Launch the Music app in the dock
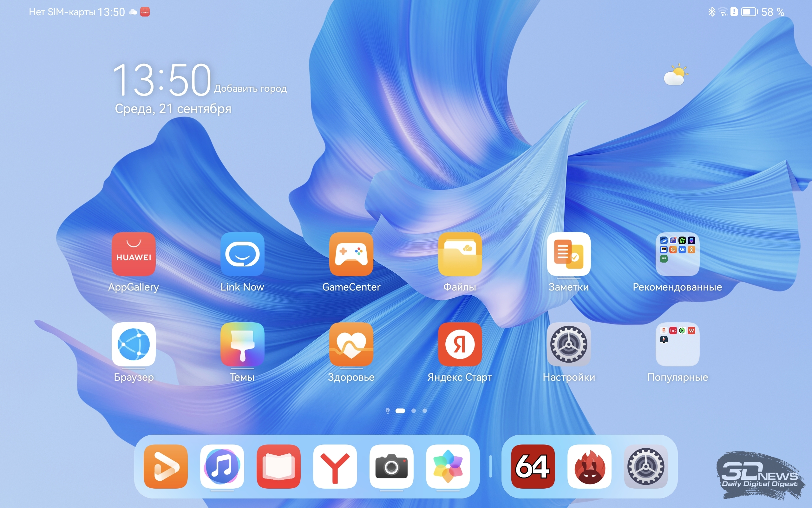The height and width of the screenshot is (508, 812). click(222, 466)
